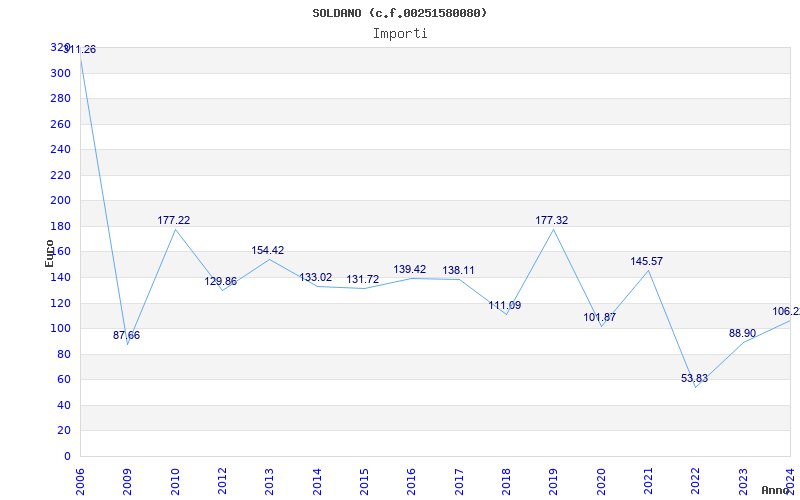Click the 111.09 data label for 2018
The image size is (800, 500).
505,306
